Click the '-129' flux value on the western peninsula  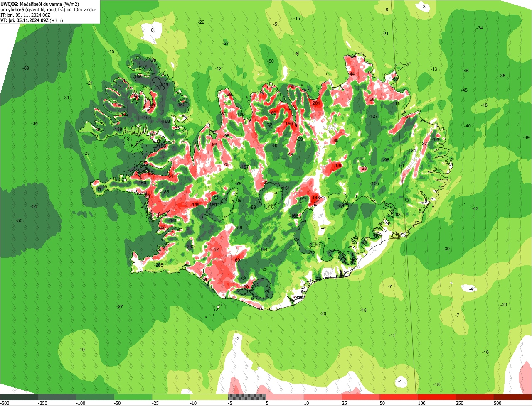point(103,187)
